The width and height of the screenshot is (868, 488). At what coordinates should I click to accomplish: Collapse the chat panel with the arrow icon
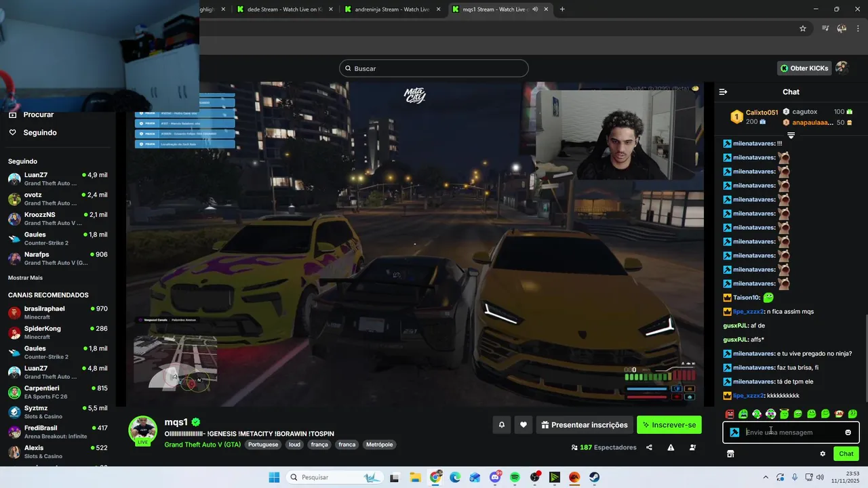[x=723, y=91]
